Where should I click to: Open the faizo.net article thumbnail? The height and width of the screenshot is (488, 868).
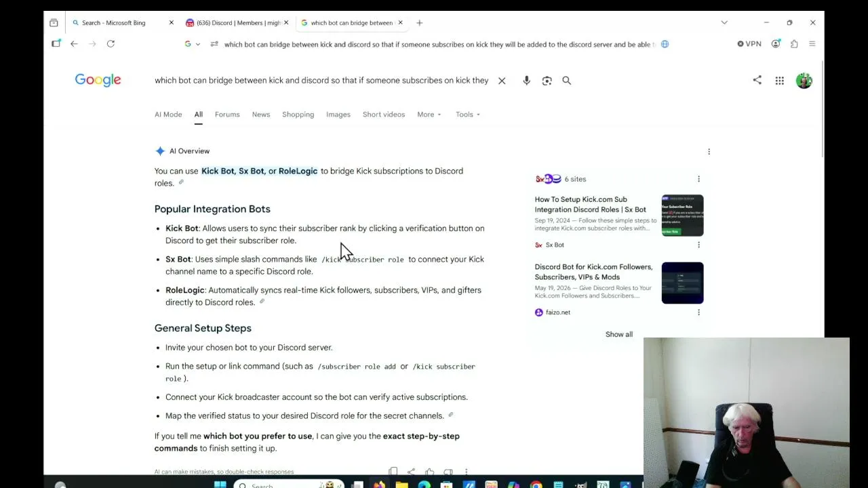coord(682,283)
